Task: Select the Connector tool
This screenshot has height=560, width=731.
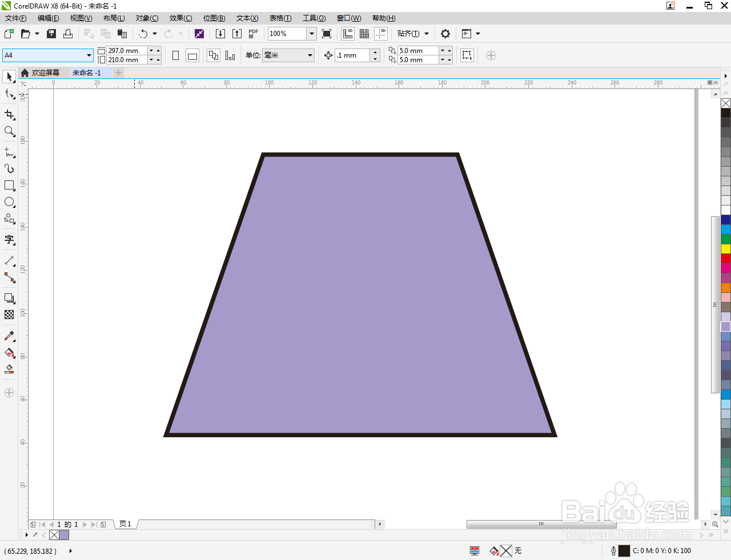Action: 9,277
